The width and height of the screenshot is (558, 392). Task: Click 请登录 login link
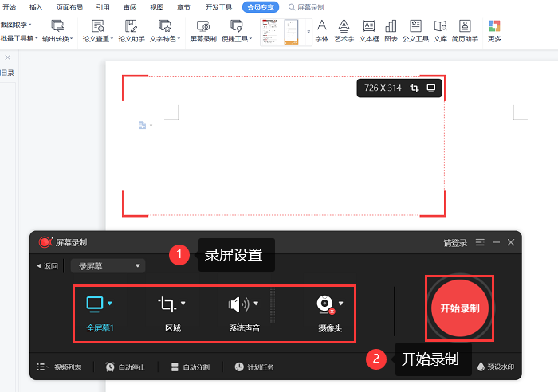click(455, 243)
